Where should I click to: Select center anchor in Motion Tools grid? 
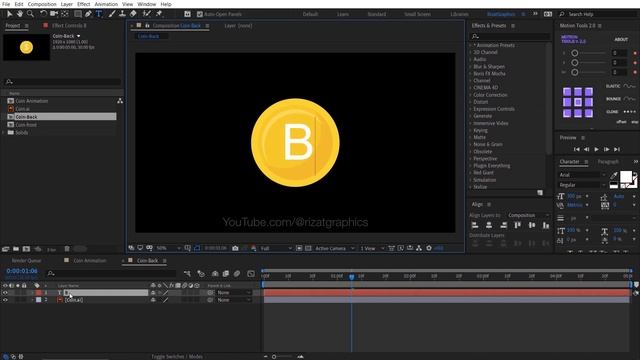[578, 102]
